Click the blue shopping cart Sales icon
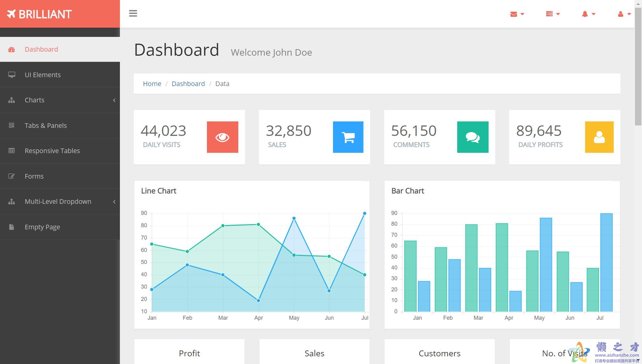 348,137
